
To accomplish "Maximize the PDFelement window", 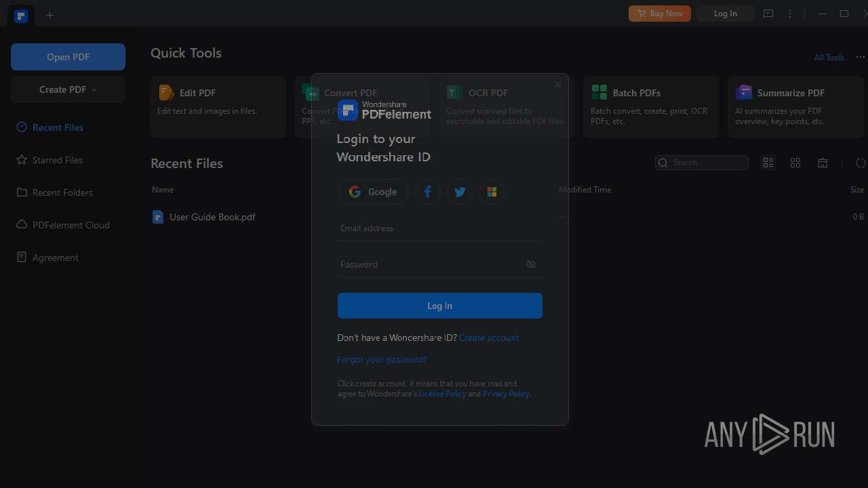I will tap(844, 14).
